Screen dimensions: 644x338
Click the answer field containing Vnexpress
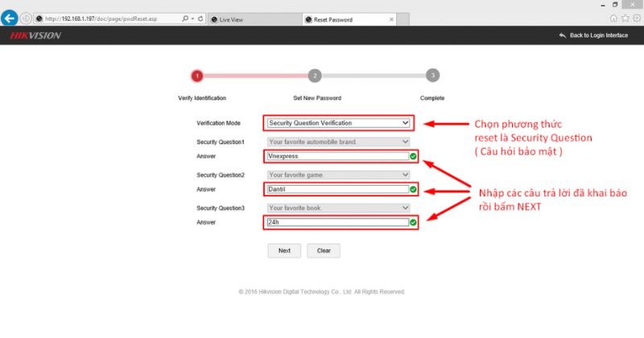click(x=336, y=156)
